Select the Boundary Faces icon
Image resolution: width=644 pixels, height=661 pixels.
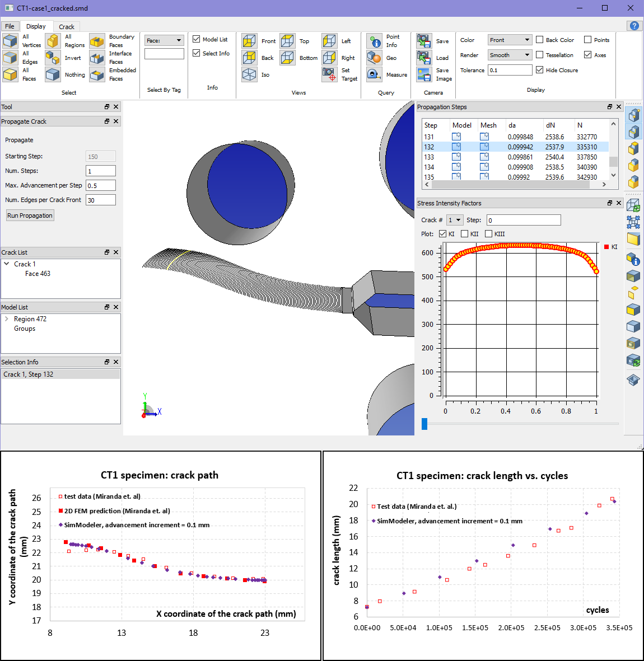[x=97, y=41]
